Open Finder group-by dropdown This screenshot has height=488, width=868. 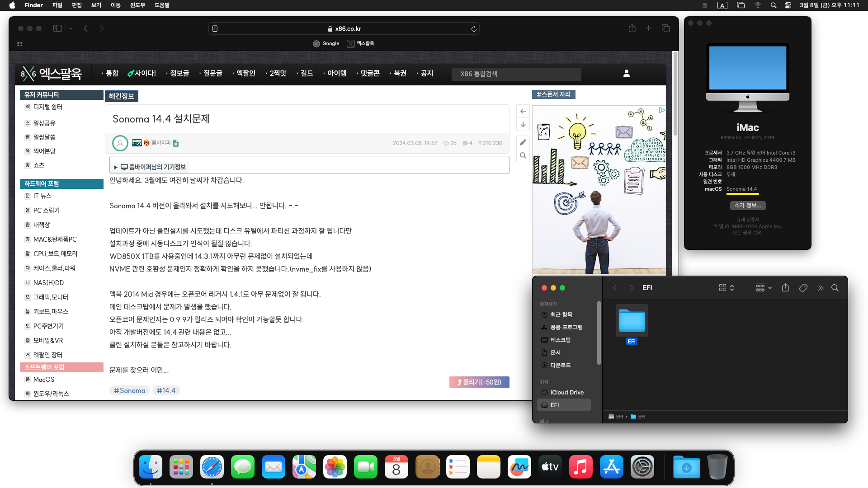click(x=764, y=288)
